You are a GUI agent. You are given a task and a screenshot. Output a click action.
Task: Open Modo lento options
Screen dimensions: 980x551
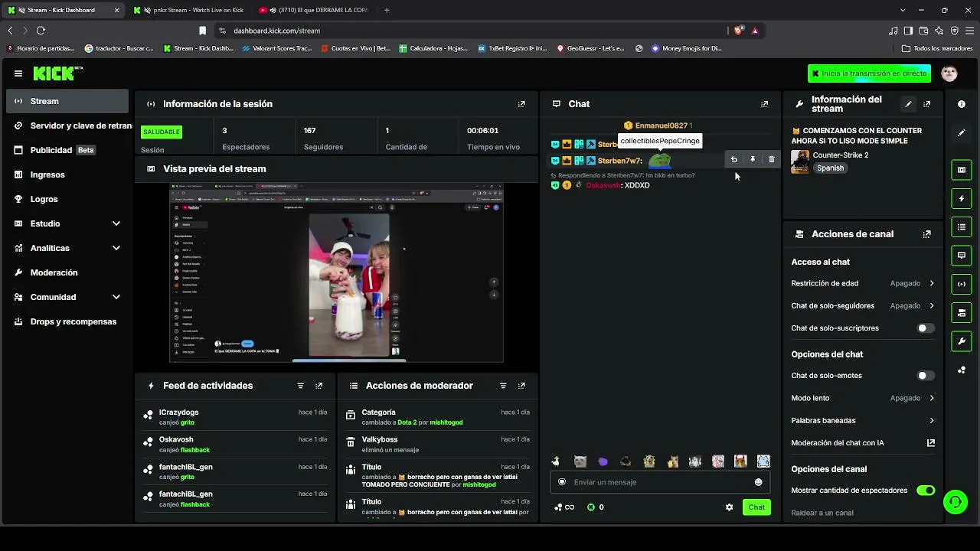point(863,398)
